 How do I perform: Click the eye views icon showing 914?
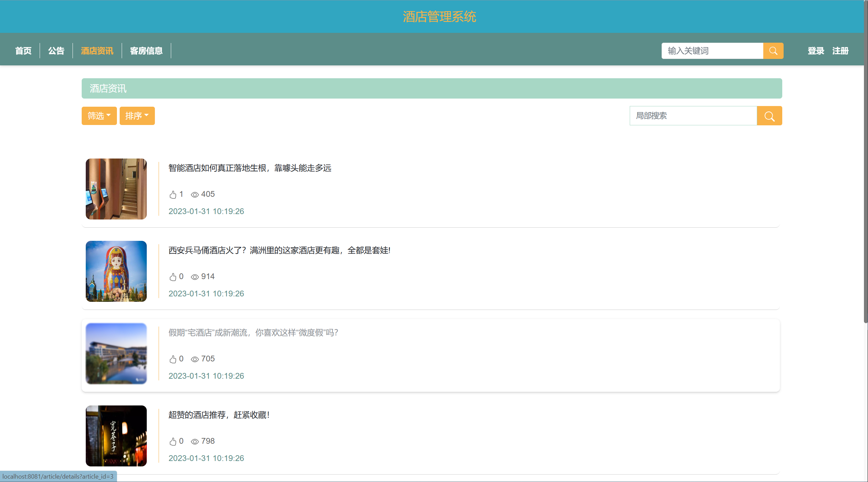195,277
